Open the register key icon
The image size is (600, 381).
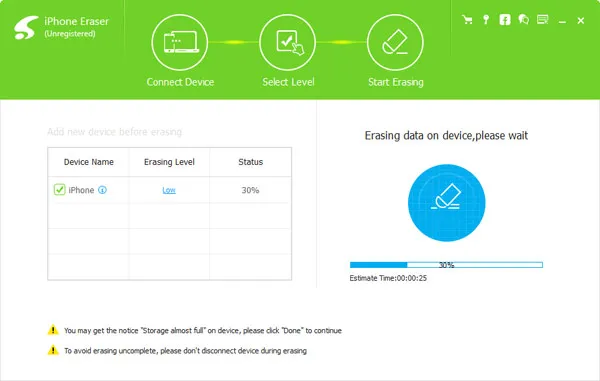(486, 20)
